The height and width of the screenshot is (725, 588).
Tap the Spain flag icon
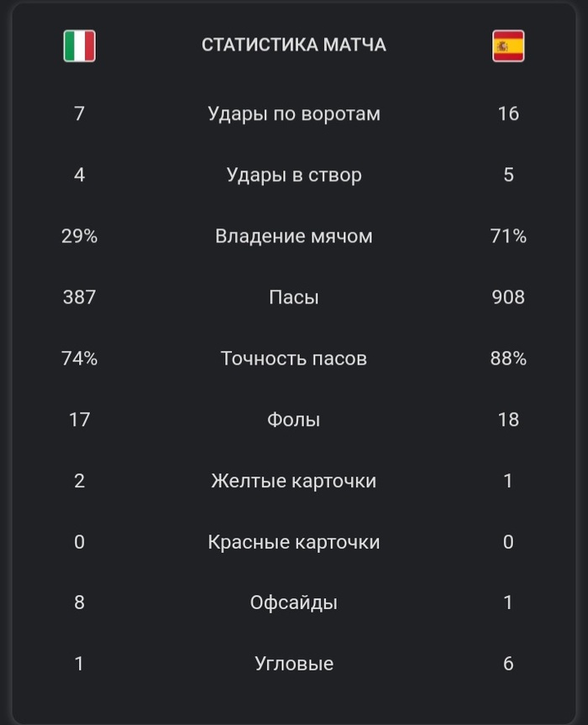click(x=508, y=45)
